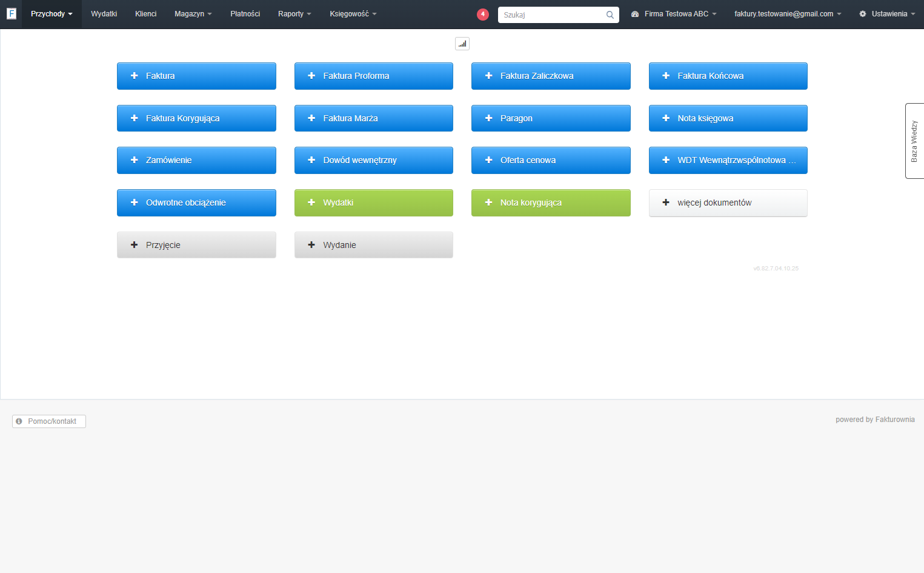924x573 pixels.
Task: Create an Odwrotne obciążenie document
Action: 196,203
